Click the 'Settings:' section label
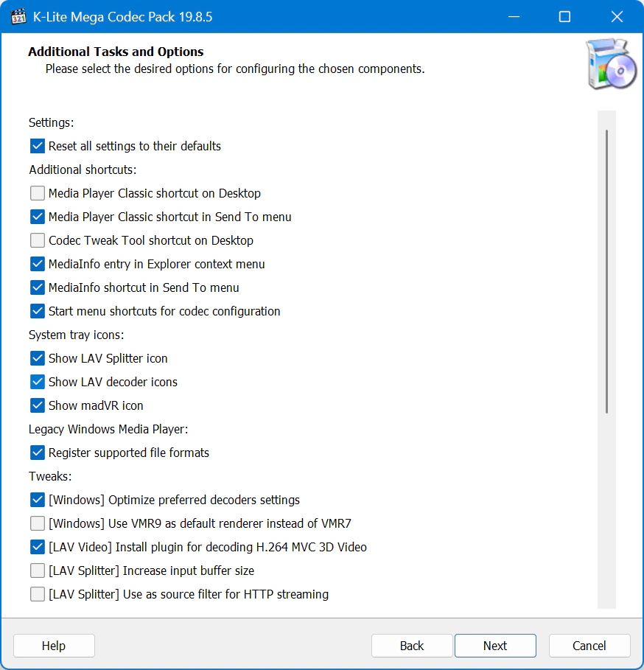 coord(52,122)
